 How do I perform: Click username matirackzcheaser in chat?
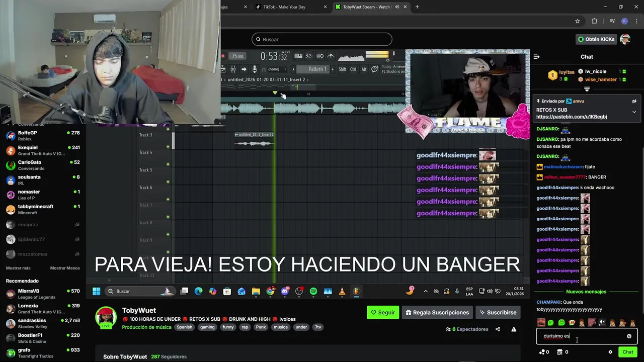562,167
